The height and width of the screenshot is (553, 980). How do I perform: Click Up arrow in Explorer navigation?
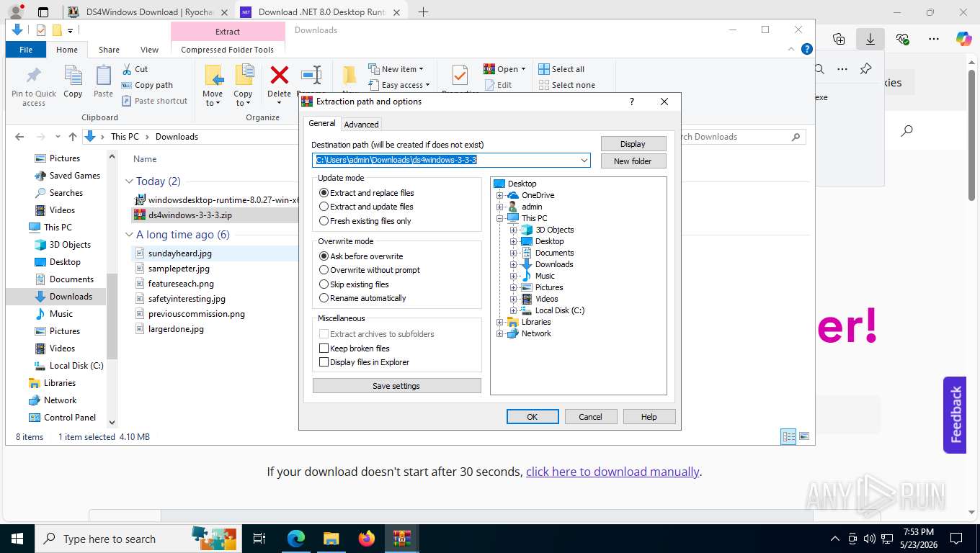pos(73,137)
